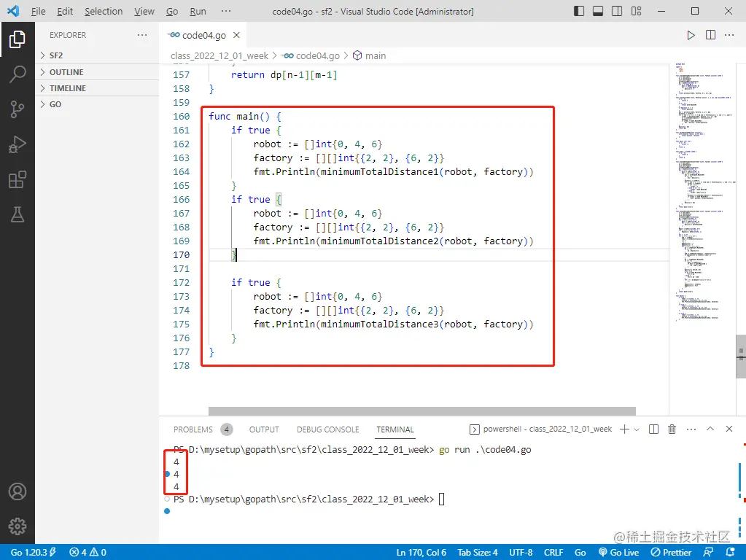
Task: Open the File menu
Action: (38, 11)
